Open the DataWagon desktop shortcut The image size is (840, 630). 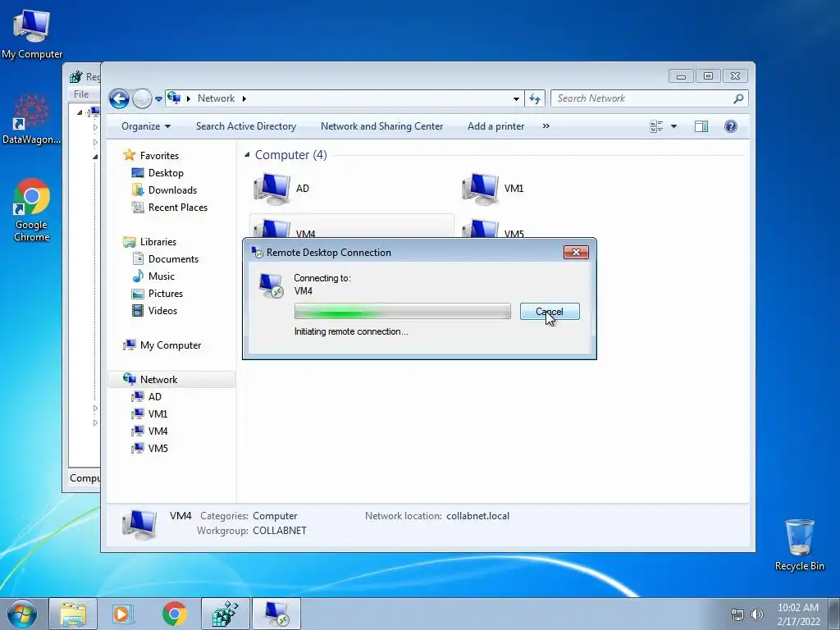coord(32,119)
